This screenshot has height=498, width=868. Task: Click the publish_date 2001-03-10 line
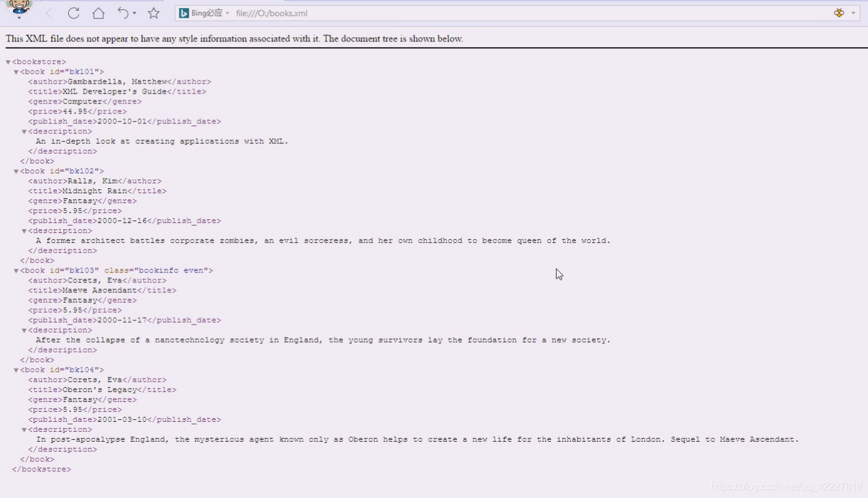coord(124,420)
